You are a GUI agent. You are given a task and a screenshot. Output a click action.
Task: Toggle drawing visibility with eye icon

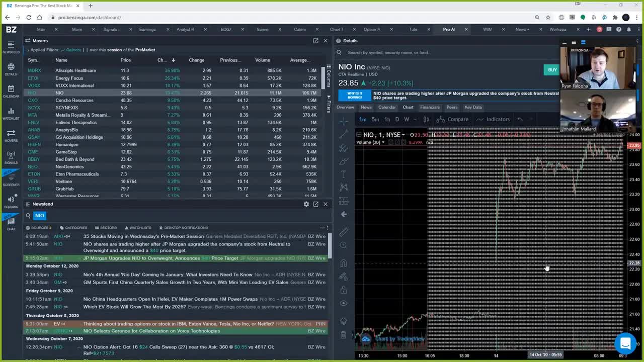point(344,303)
